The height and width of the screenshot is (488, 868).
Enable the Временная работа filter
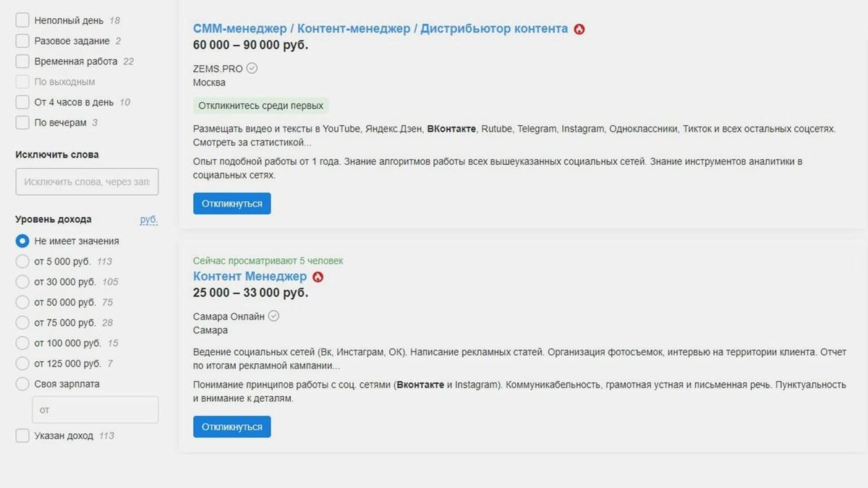click(x=20, y=61)
